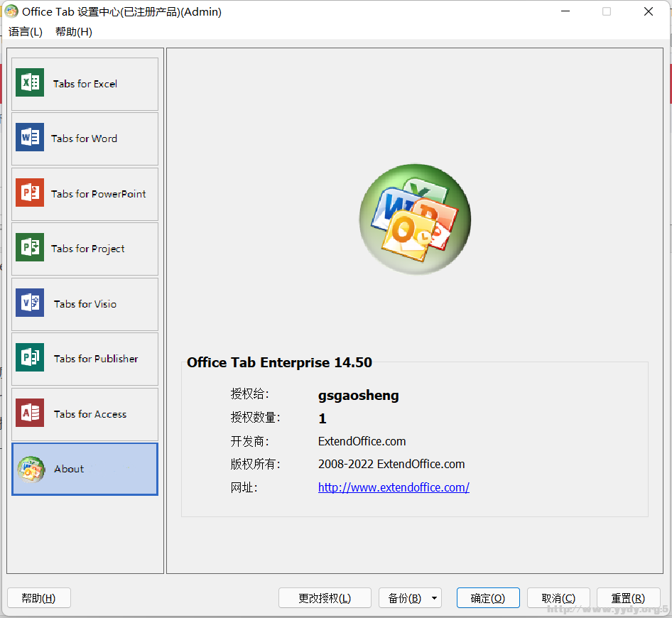Open the 帮助(H) menu in menu bar
The image size is (672, 618).
pos(74,32)
